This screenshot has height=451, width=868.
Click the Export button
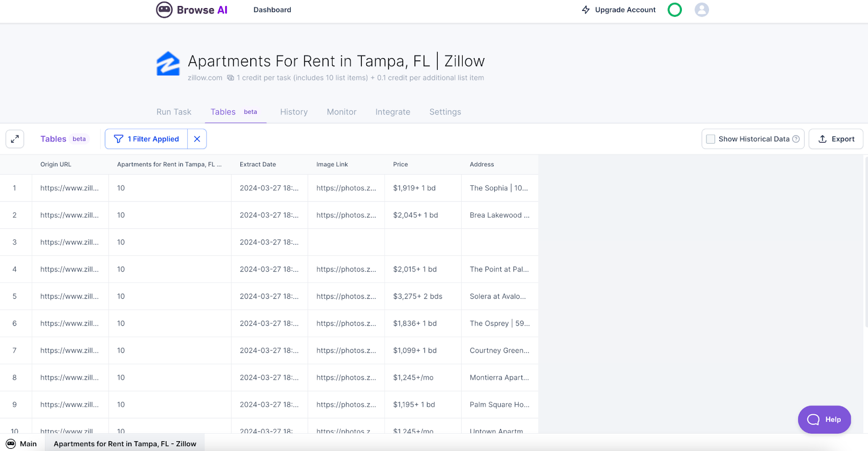836,139
